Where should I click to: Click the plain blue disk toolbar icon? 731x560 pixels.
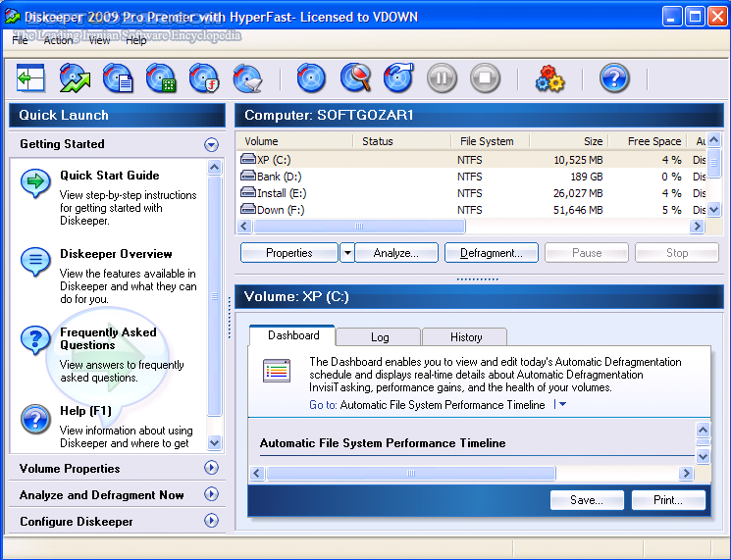point(310,77)
